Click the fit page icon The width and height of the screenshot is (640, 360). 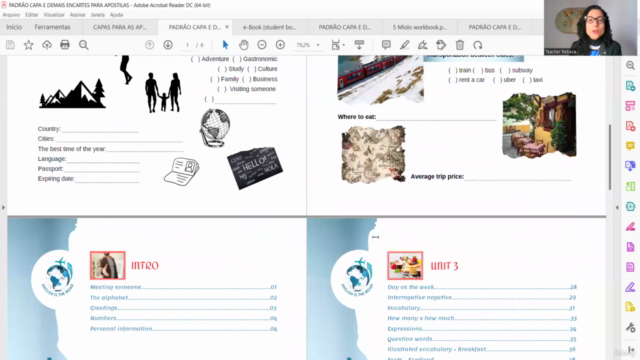(336, 45)
